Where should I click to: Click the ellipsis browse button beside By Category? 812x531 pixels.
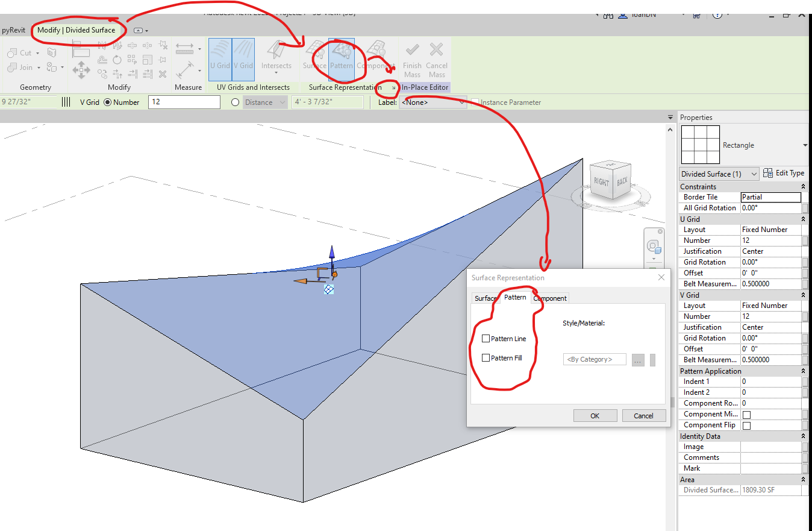639,360
